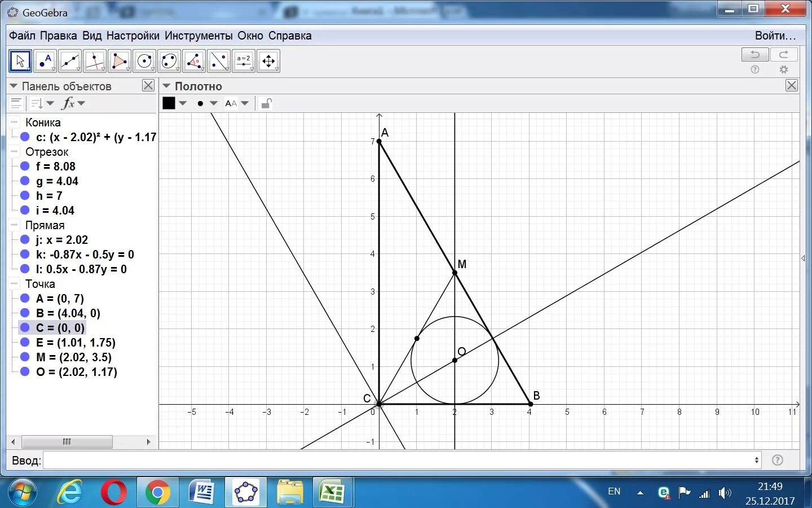
Task: Open input bar help question icon
Action: (778, 460)
